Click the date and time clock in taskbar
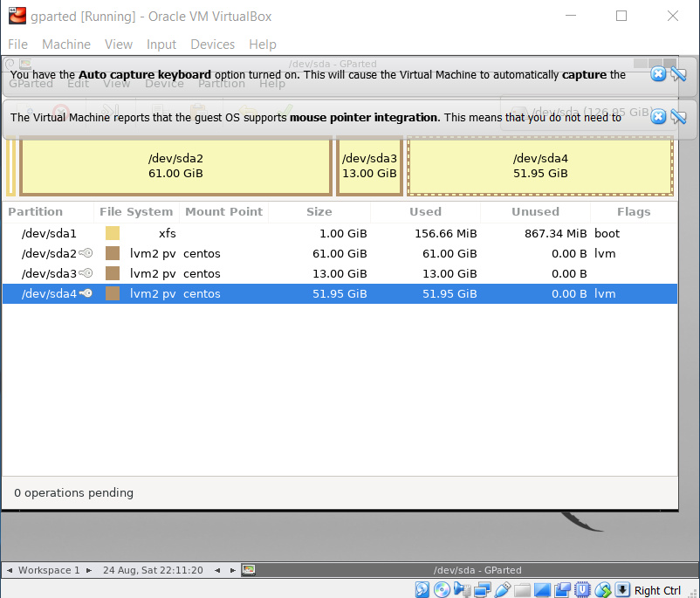 (x=153, y=570)
